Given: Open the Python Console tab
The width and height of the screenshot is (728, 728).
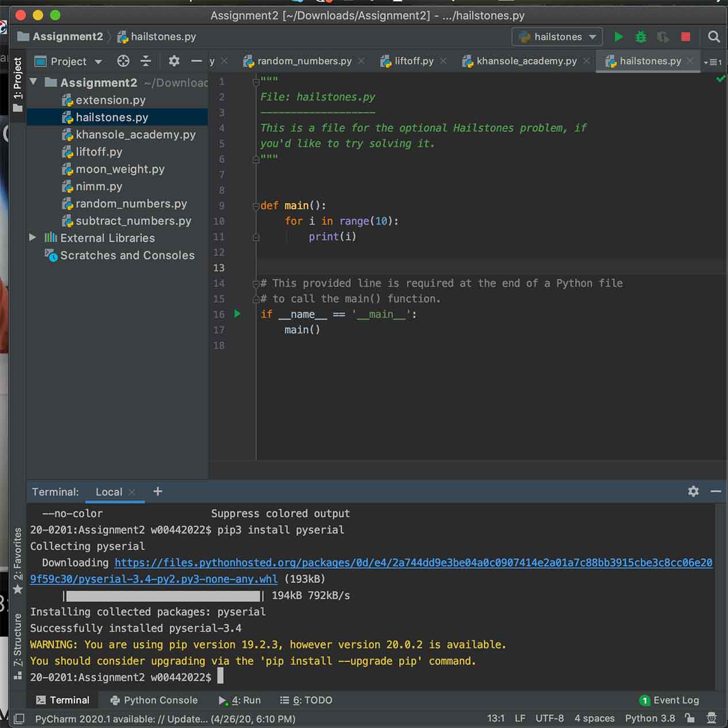Looking at the screenshot, I should coord(154,700).
